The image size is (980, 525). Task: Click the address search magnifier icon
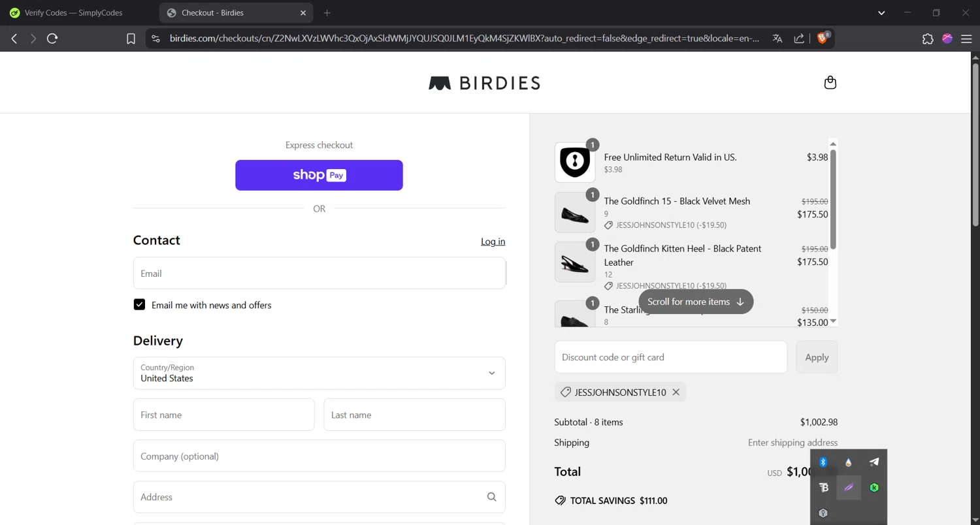coord(492,497)
